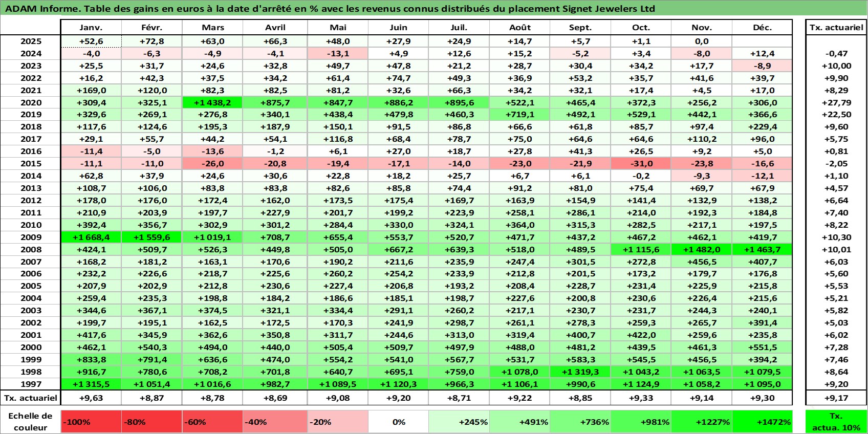Viewport: 868px width, 434px height.
Task: Select the Mai column header
Action: click(338, 28)
